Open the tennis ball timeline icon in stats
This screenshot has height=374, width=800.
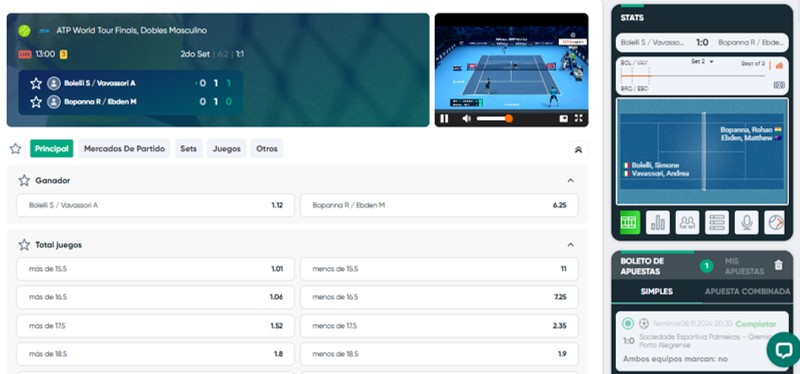point(774,222)
